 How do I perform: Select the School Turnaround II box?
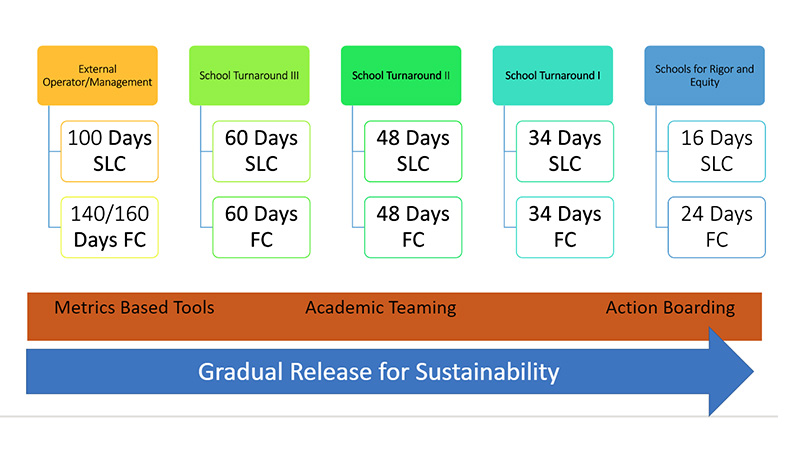(401, 75)
